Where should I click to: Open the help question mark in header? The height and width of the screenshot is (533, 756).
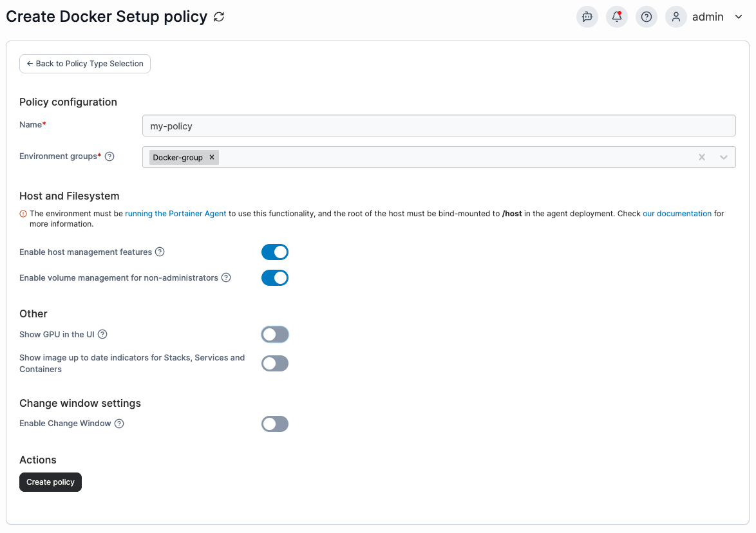647,17
